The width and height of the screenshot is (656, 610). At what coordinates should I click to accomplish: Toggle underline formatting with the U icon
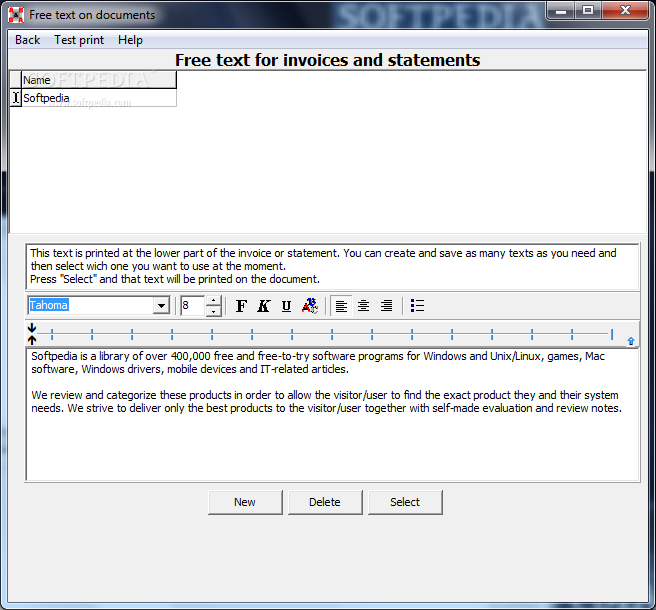(x=286, y=306)
